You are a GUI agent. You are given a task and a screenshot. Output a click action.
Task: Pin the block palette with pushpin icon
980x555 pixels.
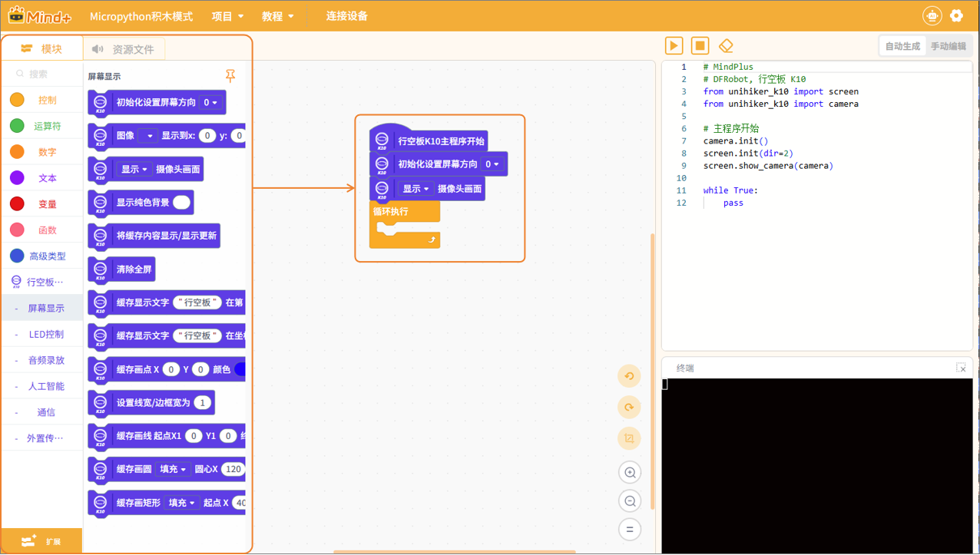[x=230, y=76]
